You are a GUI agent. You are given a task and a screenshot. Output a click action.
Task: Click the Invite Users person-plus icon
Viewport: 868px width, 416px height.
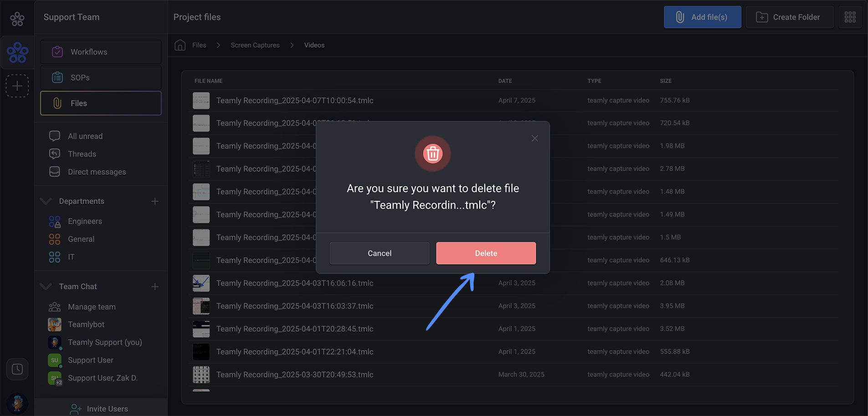tap(76, 409)
